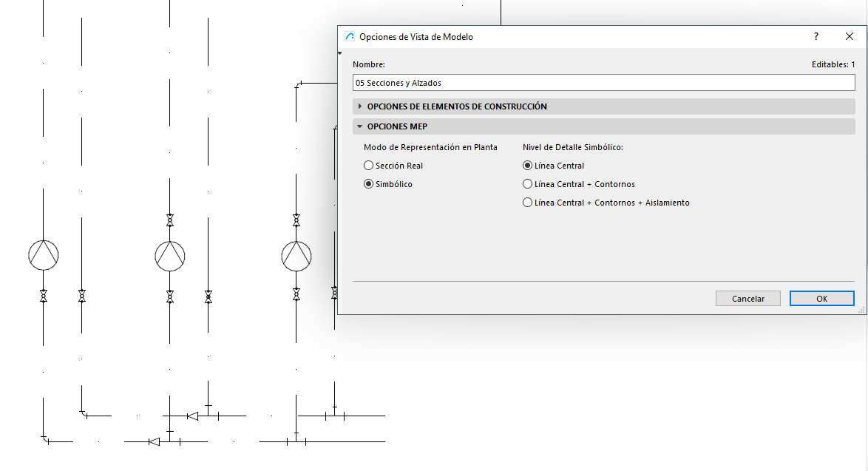Click small arrow below dialog title icon
This screenshot has height=471, width=868.
[339, 53]
